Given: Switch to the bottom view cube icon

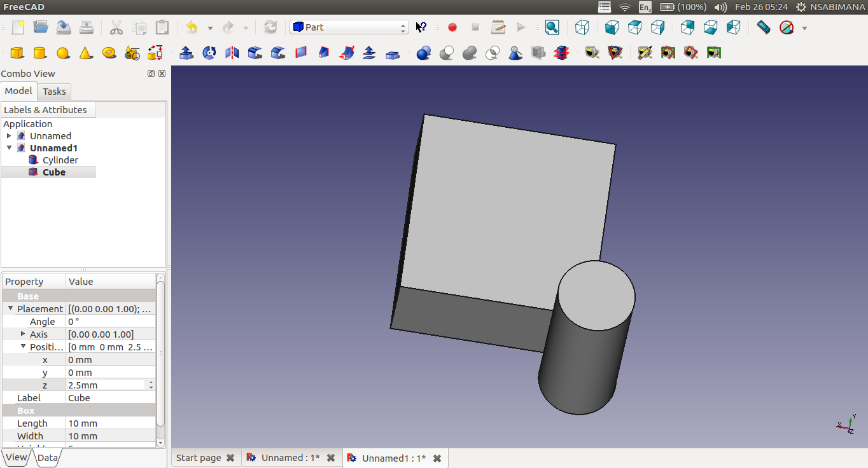Looking at the screenshot, I should pos(710,27).
